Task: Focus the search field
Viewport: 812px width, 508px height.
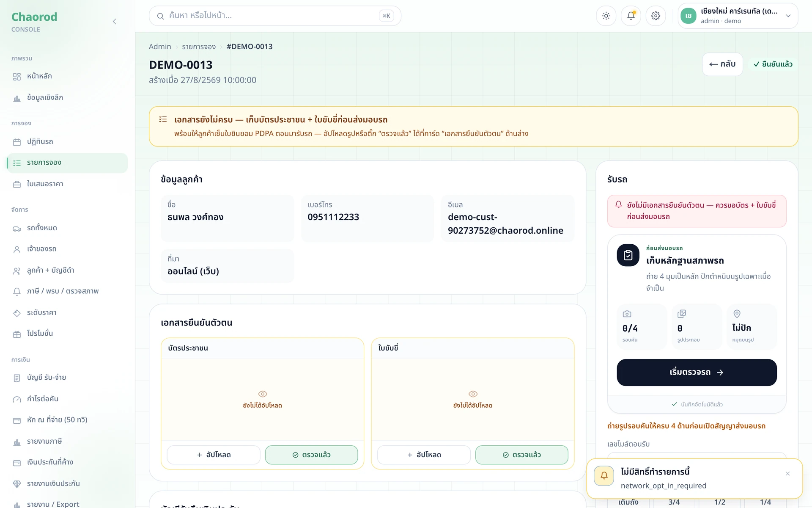Action: point(275,16)
